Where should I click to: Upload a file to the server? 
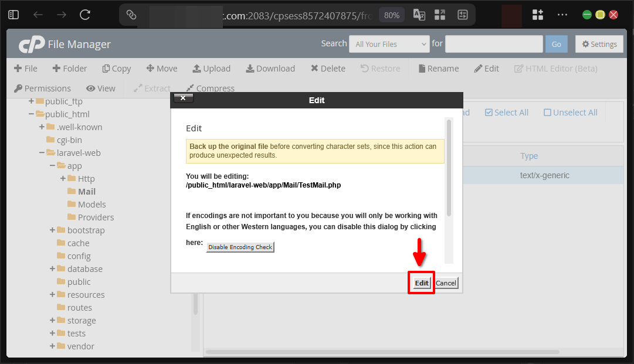pos(211,69)
